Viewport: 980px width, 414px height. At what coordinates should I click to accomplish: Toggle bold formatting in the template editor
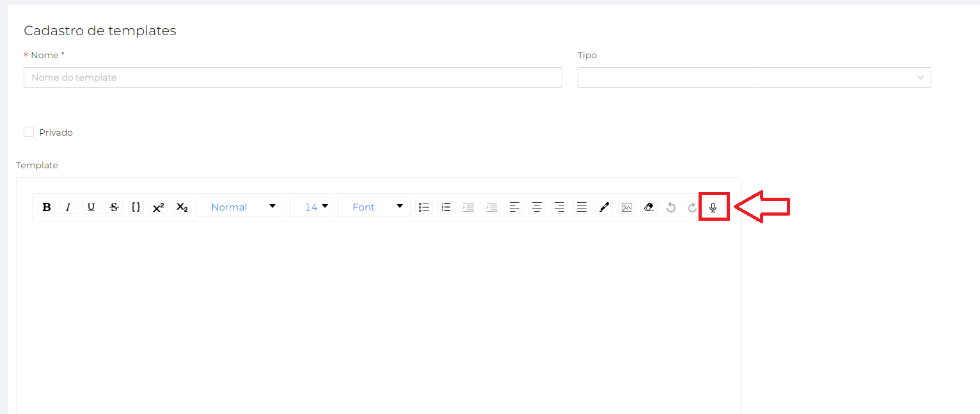click(x=46, y=207)
